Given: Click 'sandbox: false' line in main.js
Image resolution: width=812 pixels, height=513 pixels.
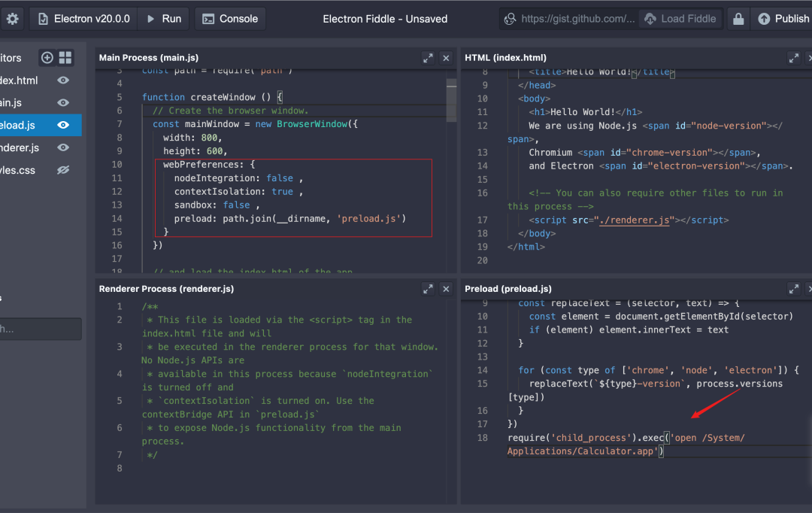Looking at the screenshot, I should 217,205.
